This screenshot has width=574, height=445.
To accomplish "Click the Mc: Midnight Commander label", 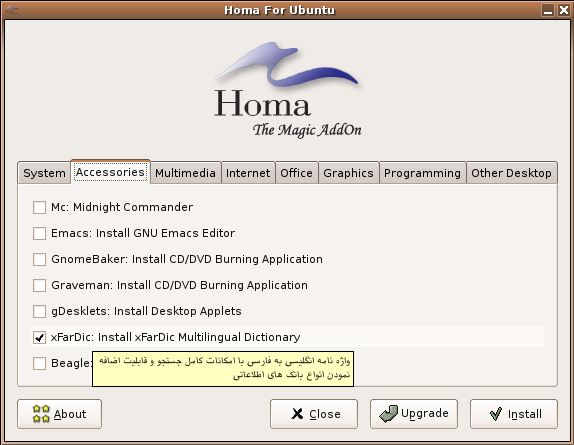I will coord(122,207).
